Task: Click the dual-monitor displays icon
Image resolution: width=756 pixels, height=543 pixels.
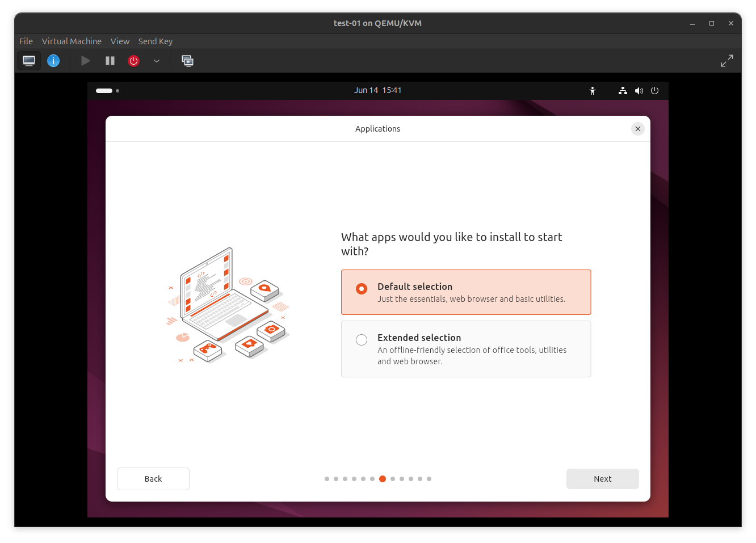Action: pyautogui.click(x=187, y=61)
